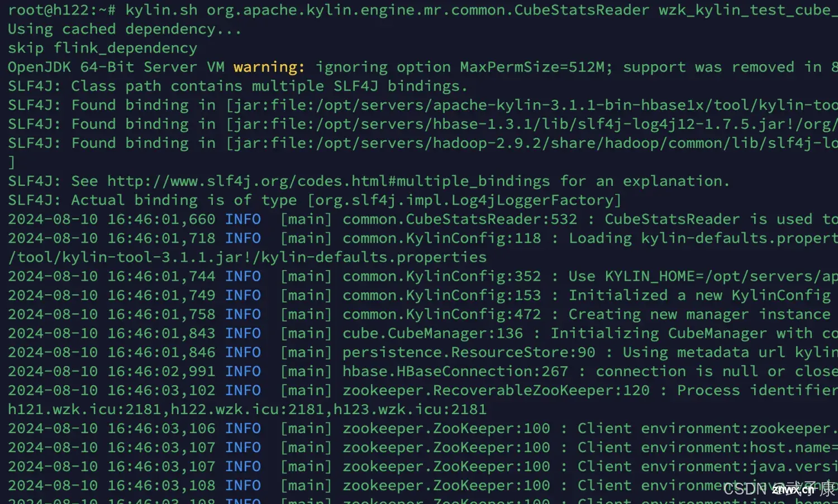Click the "MaxPermSize=512M;" option text
This screenshot has height=504, width=838.
click(536, 67)
